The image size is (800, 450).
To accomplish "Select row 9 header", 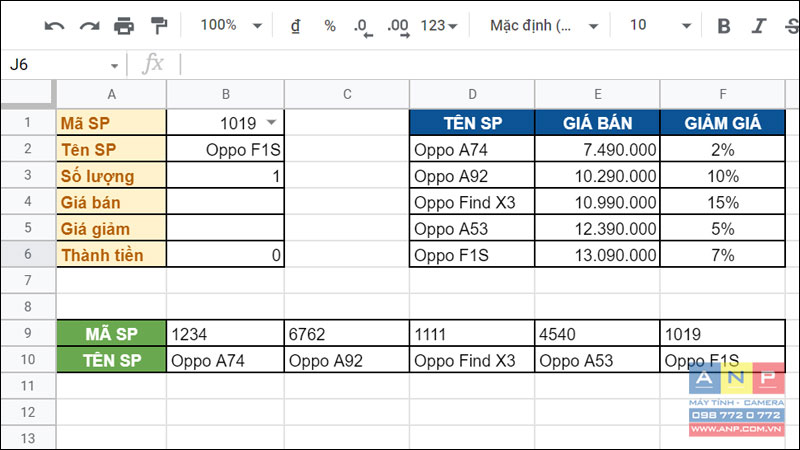I will click(27, 333).
